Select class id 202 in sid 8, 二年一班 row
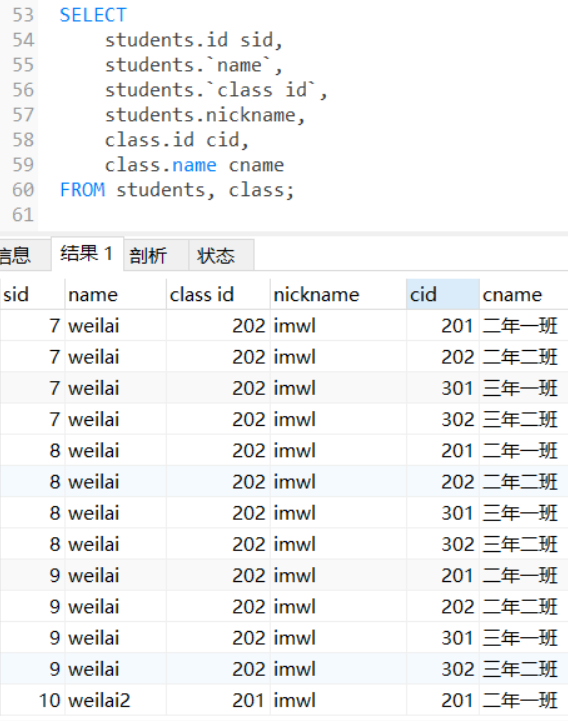The width and height of the screenshot is (568, 721). pos(218,451)
